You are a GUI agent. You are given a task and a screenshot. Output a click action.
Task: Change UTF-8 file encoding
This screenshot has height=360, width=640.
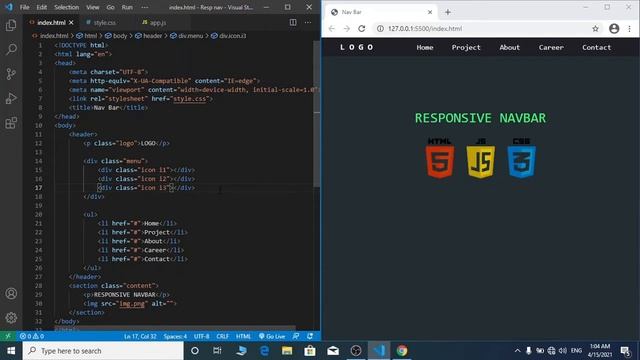click(x=202, y=336)
